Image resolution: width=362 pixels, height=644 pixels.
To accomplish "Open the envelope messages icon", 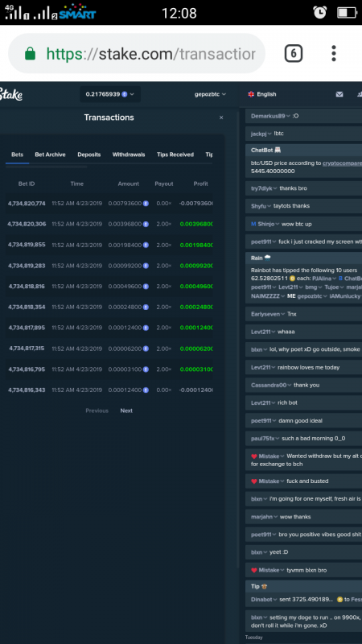I will tap(339, 94).
